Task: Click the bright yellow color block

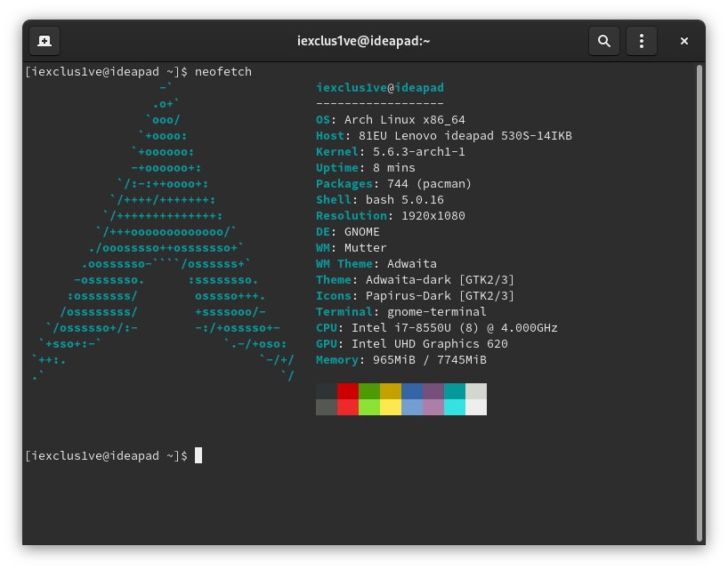Action: point(391,407)
